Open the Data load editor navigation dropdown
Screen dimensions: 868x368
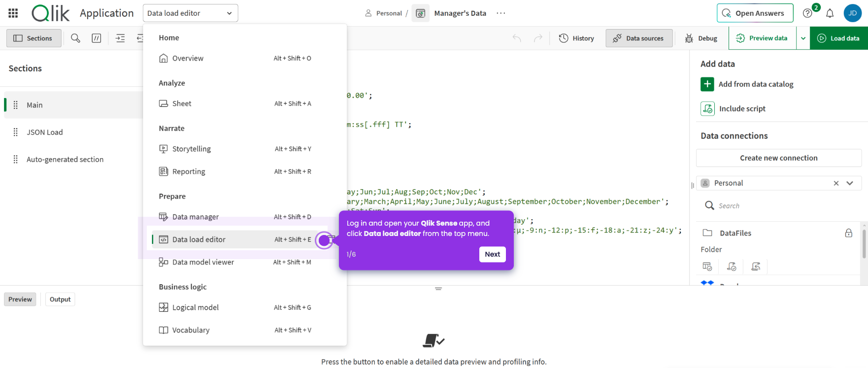pos(190,13)
